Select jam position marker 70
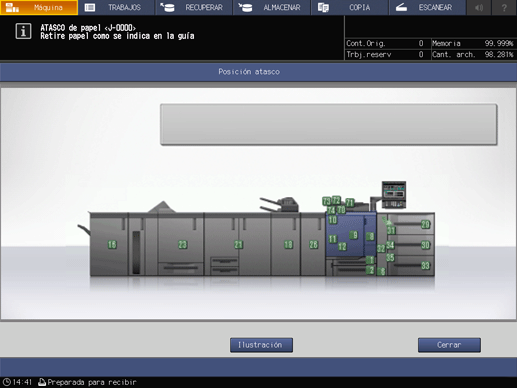Screen dimensions: 517x388 pos(341,210)
